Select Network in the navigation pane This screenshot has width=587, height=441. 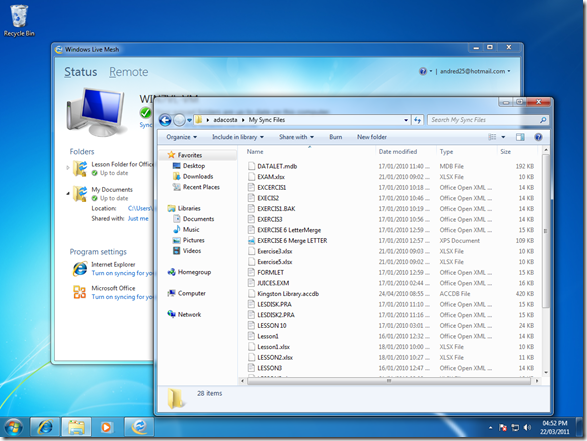pos(184,314)
